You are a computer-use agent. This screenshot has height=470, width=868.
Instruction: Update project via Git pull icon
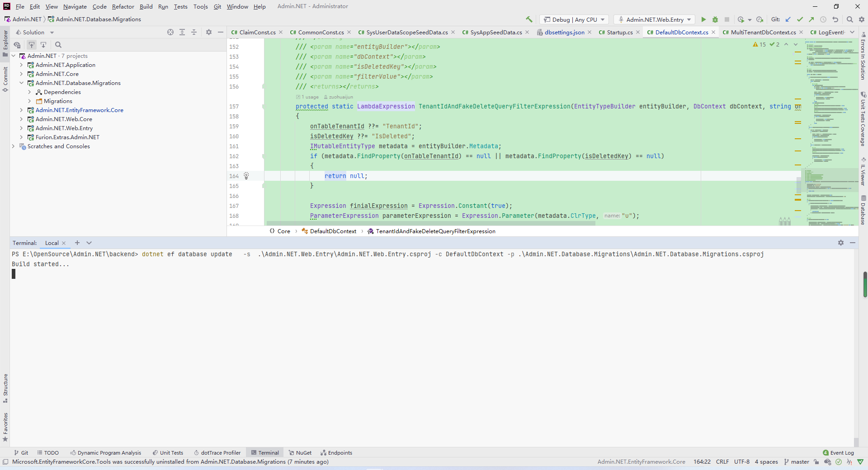point(788,19)
